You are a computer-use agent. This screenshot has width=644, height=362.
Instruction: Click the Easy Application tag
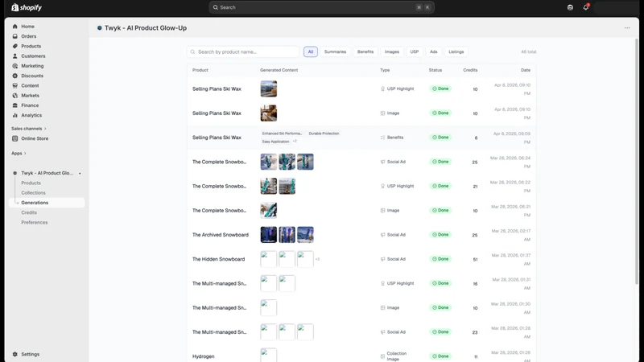pos(275,142)
